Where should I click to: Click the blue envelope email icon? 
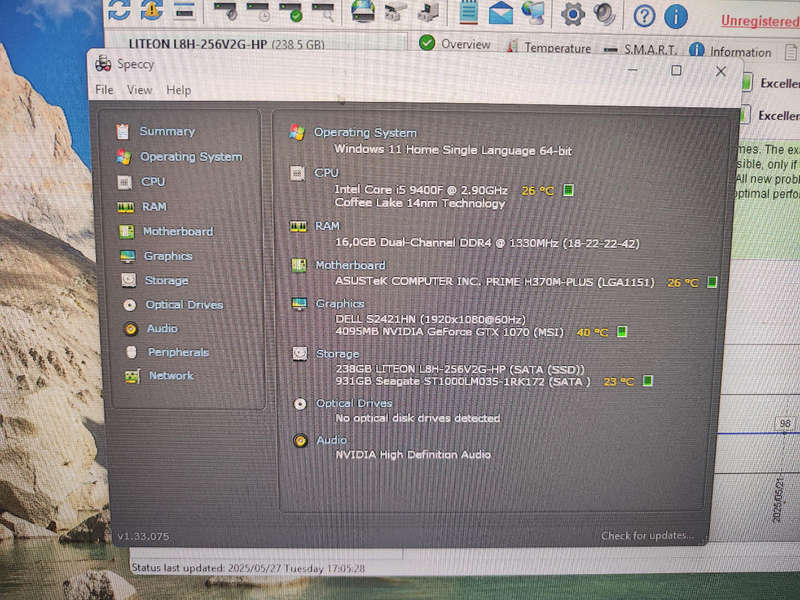[x=501, y=13]
